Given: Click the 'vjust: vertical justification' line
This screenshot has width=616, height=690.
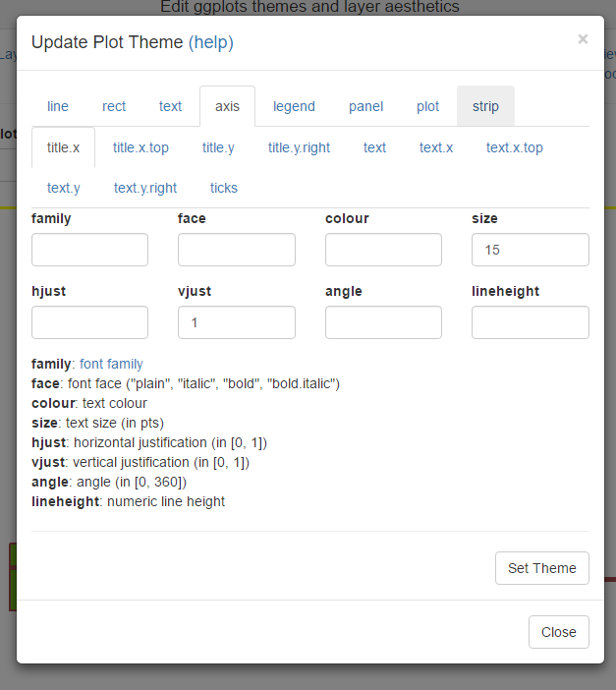Looking at the screenshot, I should pyautogui.click(x=140, y=462).
